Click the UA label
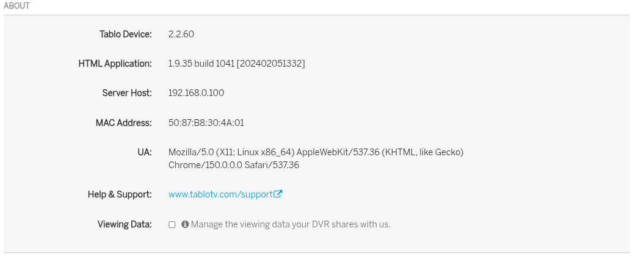 point(145,152)
